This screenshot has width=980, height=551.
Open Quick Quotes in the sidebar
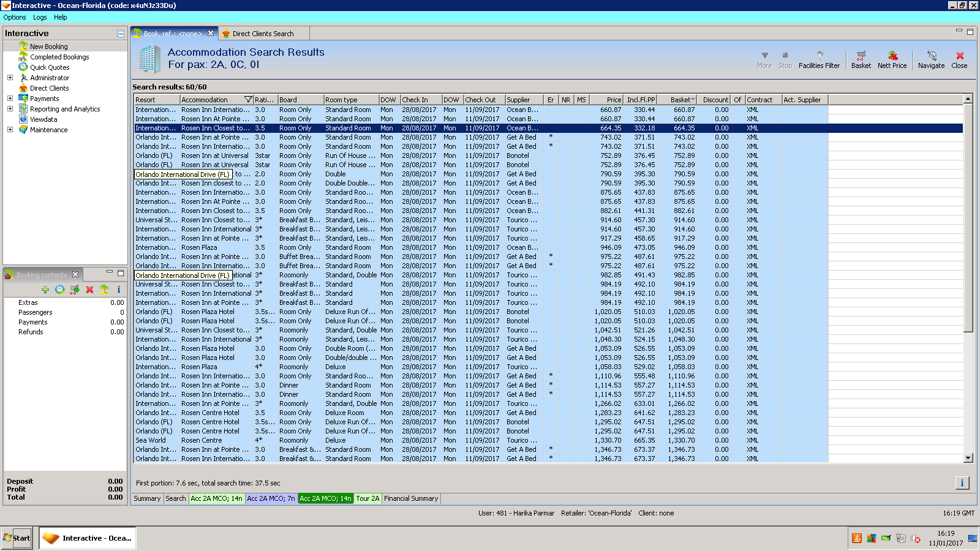point(50,67)
